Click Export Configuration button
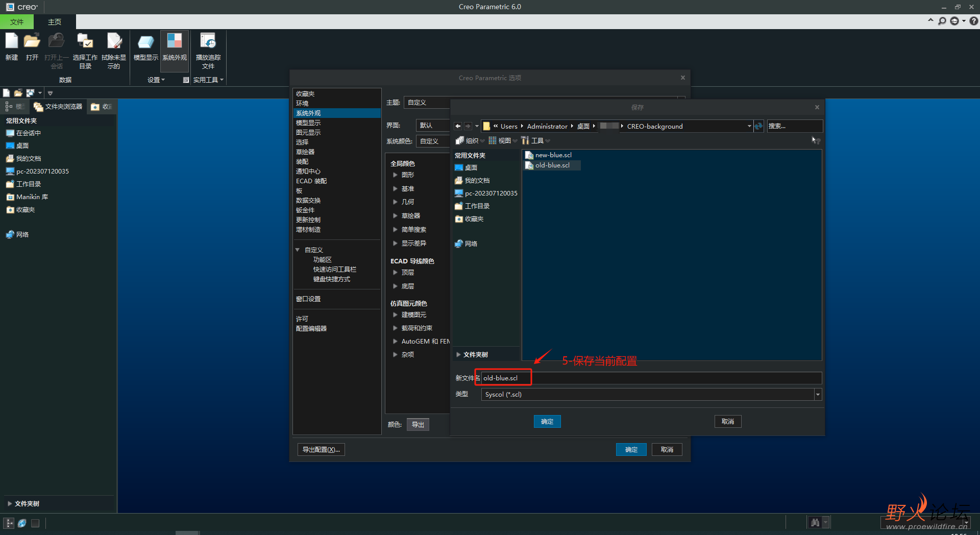Image resolution: width=980 pixels, height=535 pixels. (321, 450)
